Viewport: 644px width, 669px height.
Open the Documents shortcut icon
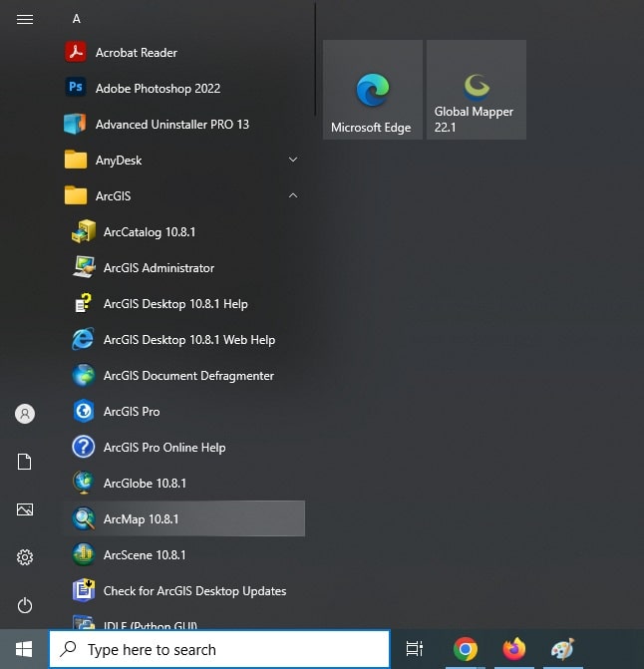point(24,462)
